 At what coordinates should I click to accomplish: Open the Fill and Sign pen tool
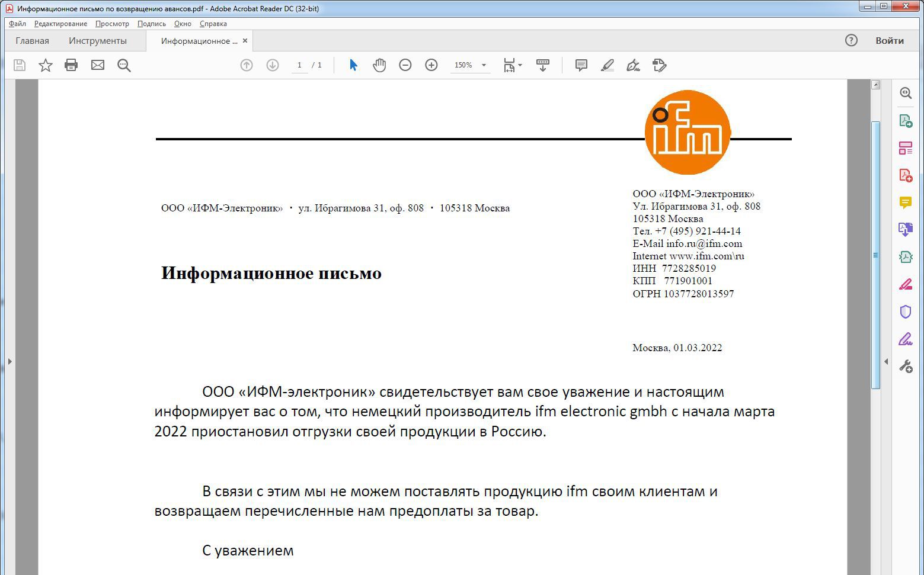point(634,65)
